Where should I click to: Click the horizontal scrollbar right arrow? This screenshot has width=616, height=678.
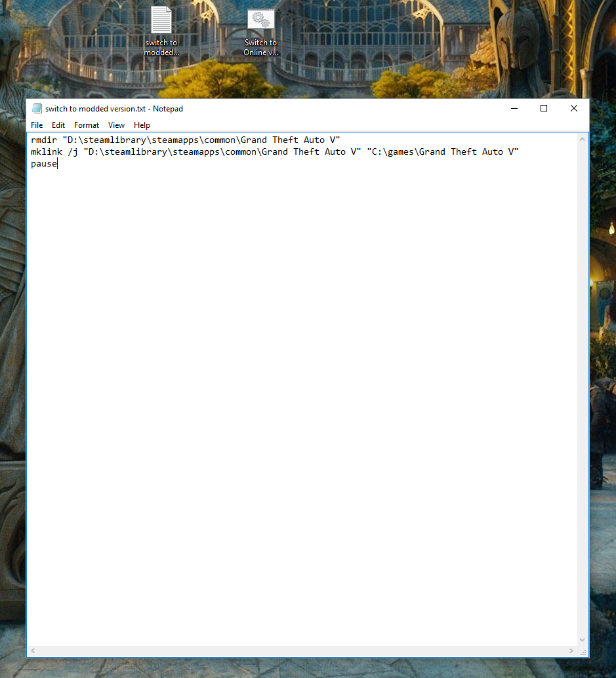[x=571, y=650]
